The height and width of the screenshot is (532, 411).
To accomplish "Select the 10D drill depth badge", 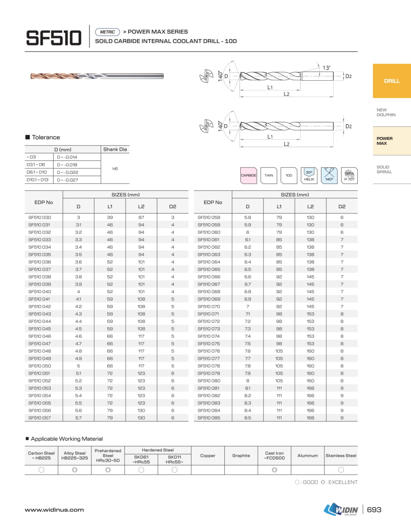I will (289, 176).
